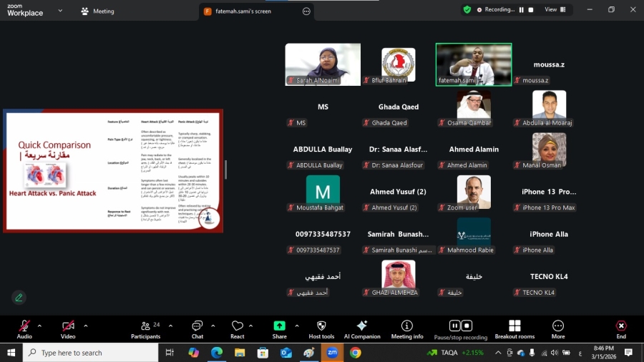Open the React emoji menu

coord(238,326)
